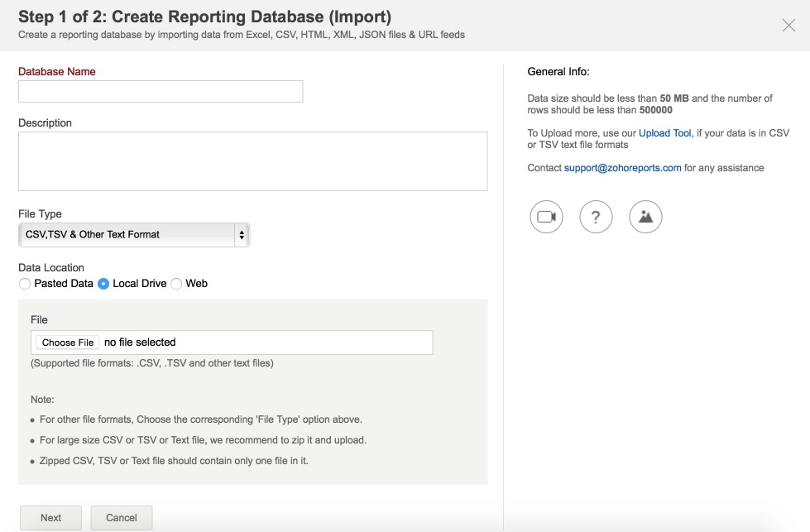
Task: Click the Choose File button
Action: 67,342
